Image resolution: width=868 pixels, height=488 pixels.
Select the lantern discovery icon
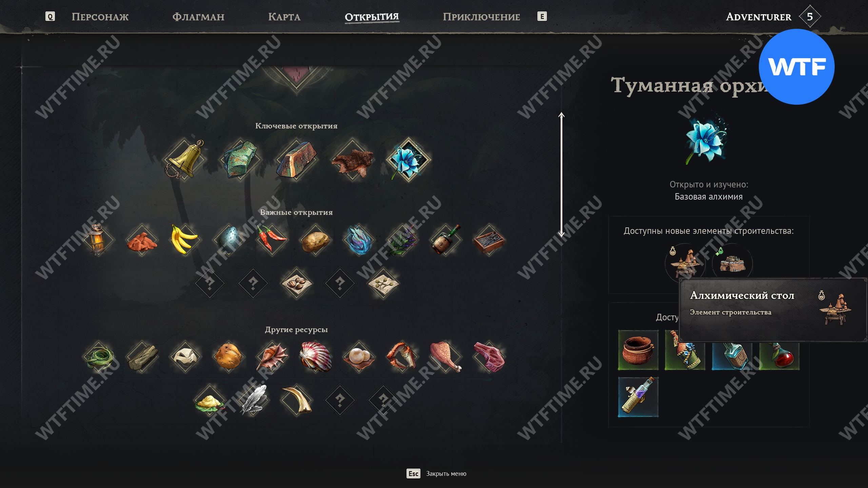[98, 239]
